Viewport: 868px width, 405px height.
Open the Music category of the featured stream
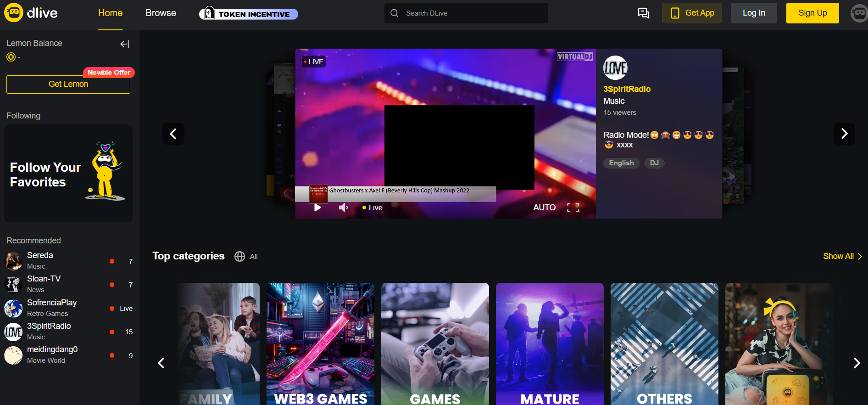[614, 101]
